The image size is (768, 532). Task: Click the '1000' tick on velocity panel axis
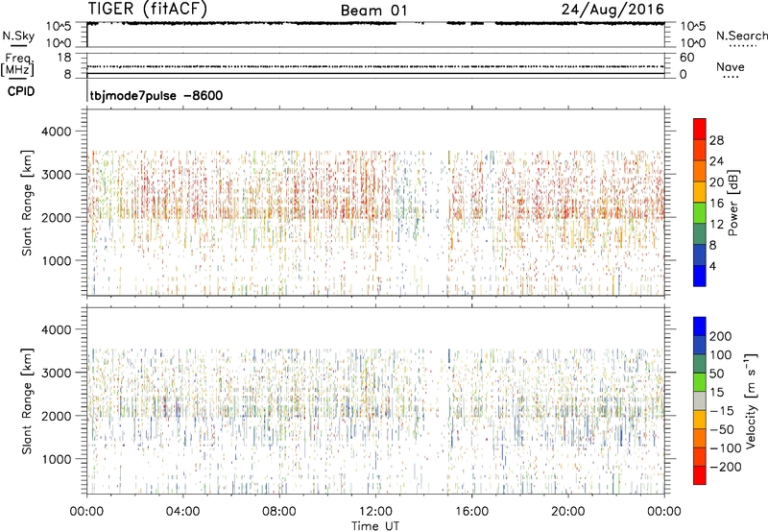[57, 459]
